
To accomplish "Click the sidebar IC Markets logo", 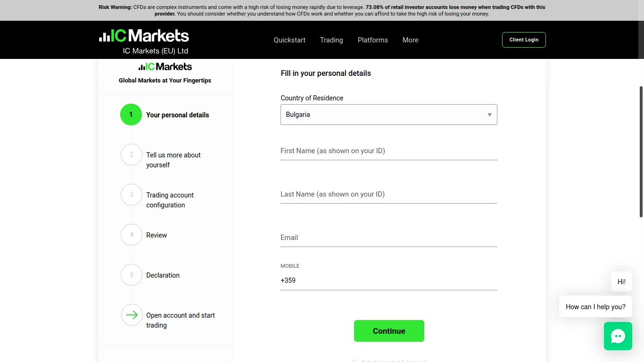I will click(x=165, y=66).
